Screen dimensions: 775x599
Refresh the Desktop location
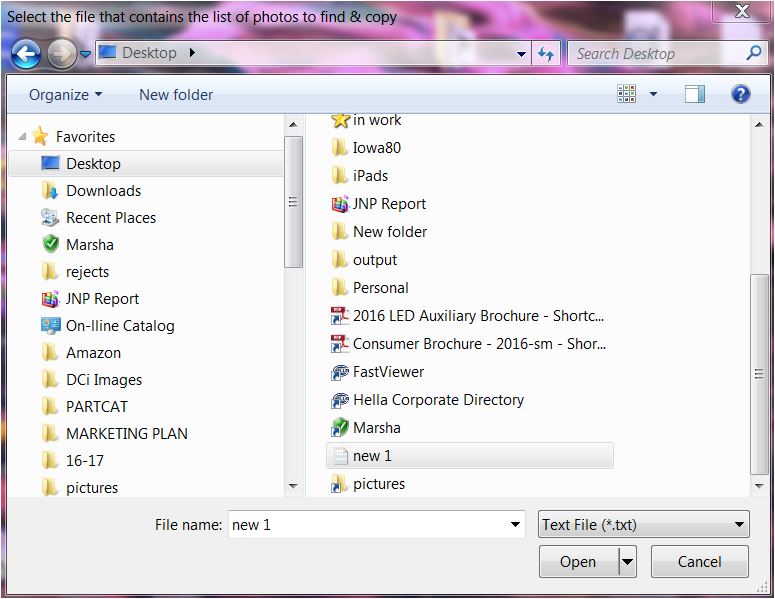pos(546,53)
